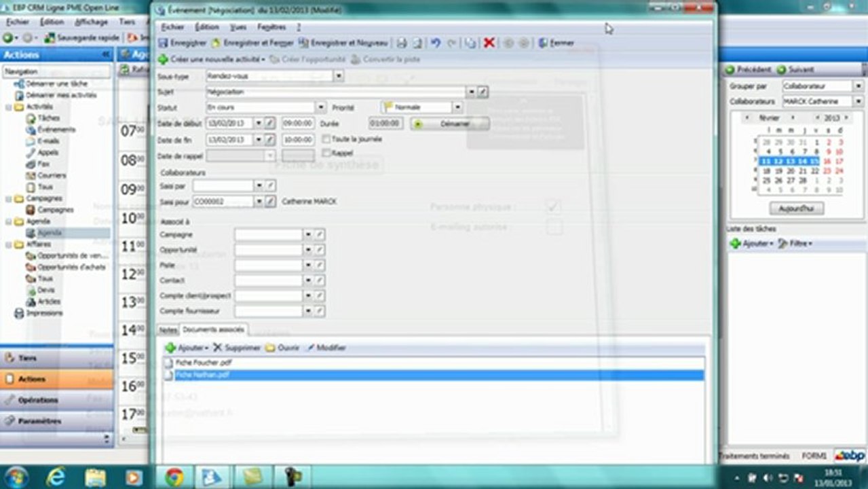This screenshot has width=868, height=489.
Task: Open the Saisi pour dropdown CO00002
Action: coord(258,202)
